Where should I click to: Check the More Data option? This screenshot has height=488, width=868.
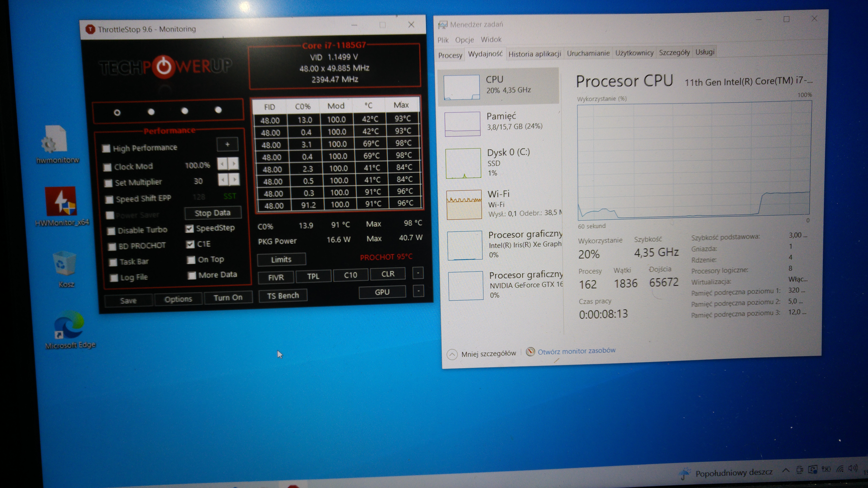point(192,276)
